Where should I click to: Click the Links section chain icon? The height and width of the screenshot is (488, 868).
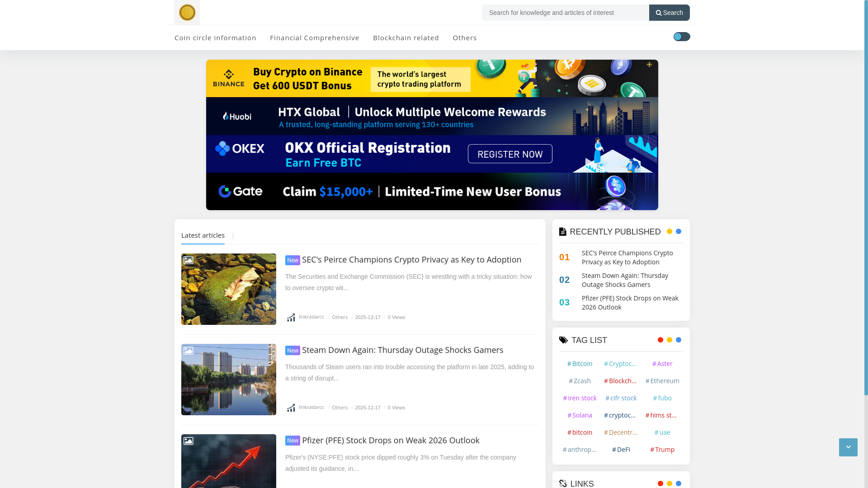563,483
